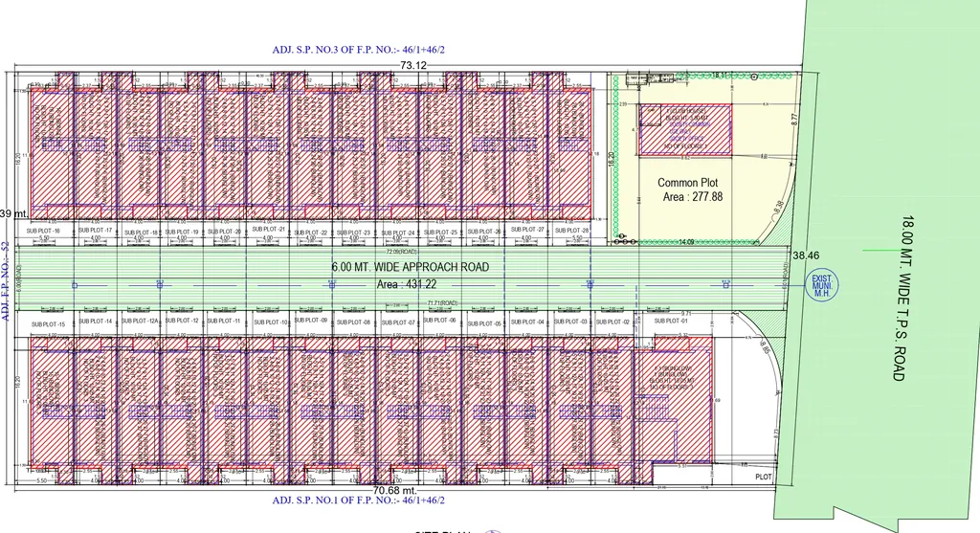
Task: Click the SUB PLOT -04 label
Action: 527,322
